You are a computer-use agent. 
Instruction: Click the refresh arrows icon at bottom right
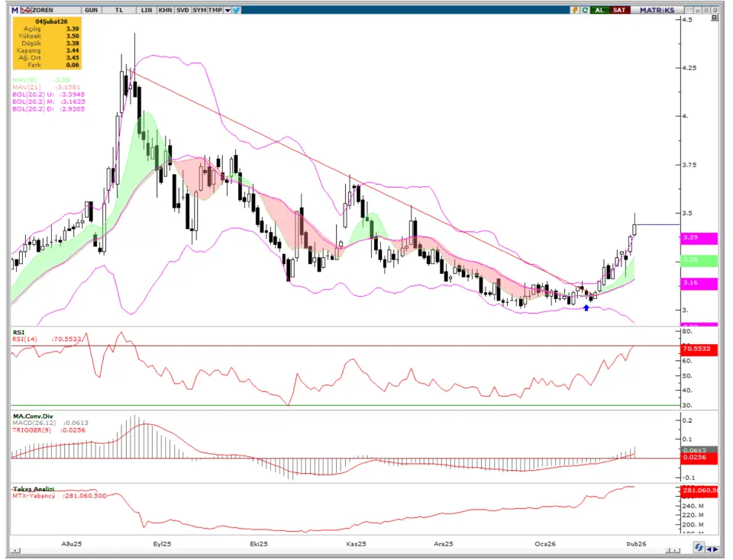(699, 549)
